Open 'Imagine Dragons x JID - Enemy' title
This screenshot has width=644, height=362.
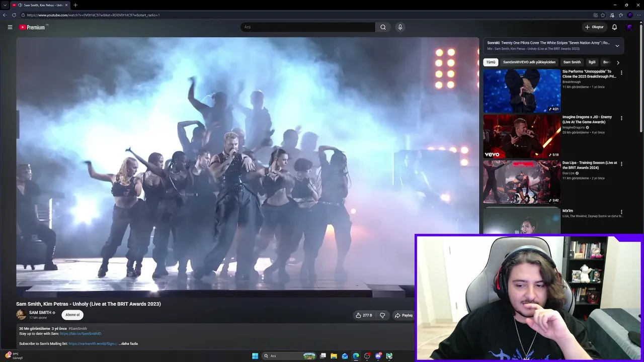click(x=587, y=119)
